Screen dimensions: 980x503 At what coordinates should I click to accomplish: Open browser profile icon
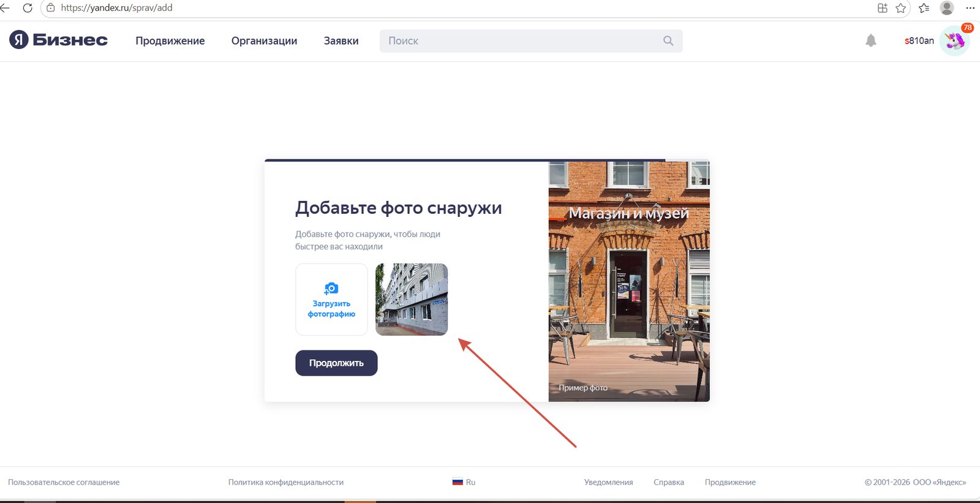click(947, 8)
